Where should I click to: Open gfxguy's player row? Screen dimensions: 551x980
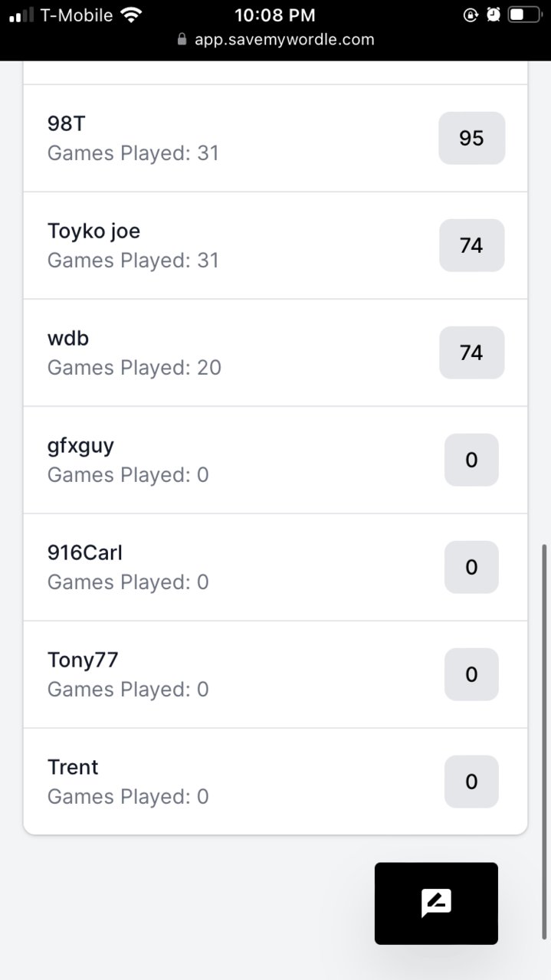click(276, 460)
